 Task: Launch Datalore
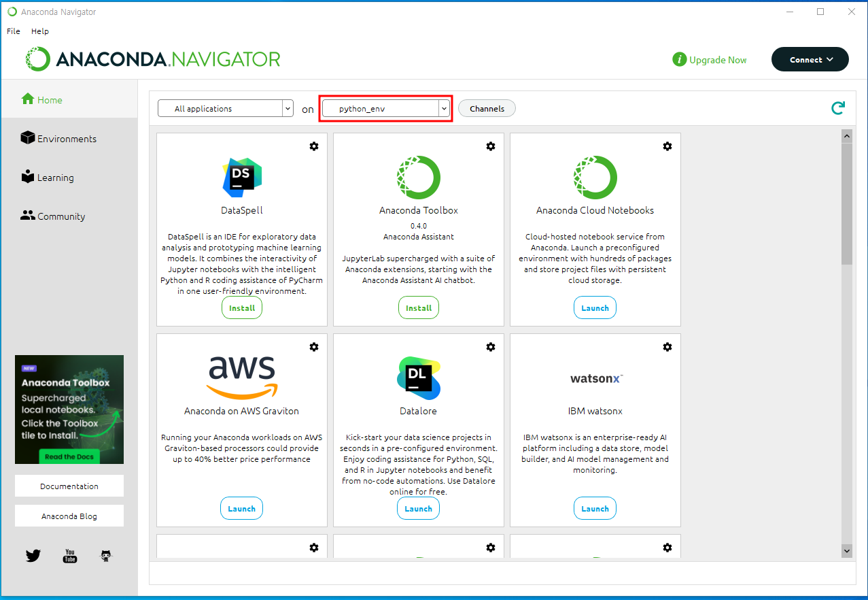pos(419,508)
